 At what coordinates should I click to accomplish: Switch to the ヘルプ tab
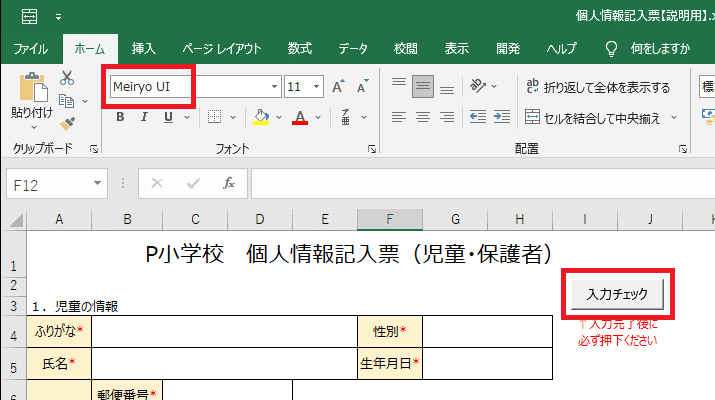pos(561,48)
